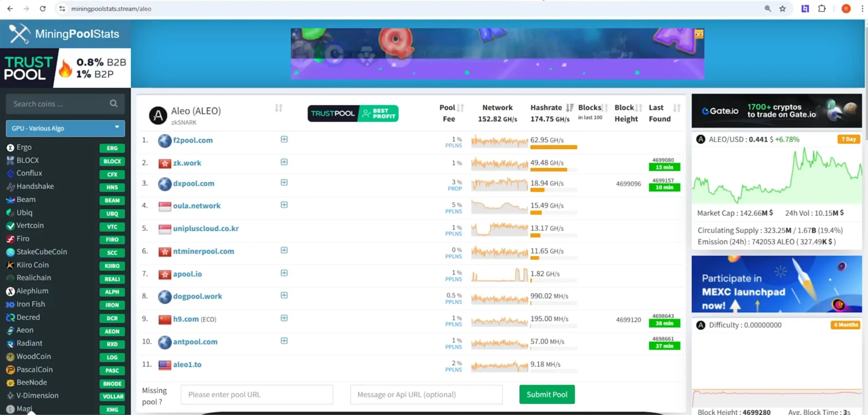The width and height of the screenshot is (868, 415).
Task: Expand apool.io row details
Action: point(284,273)
